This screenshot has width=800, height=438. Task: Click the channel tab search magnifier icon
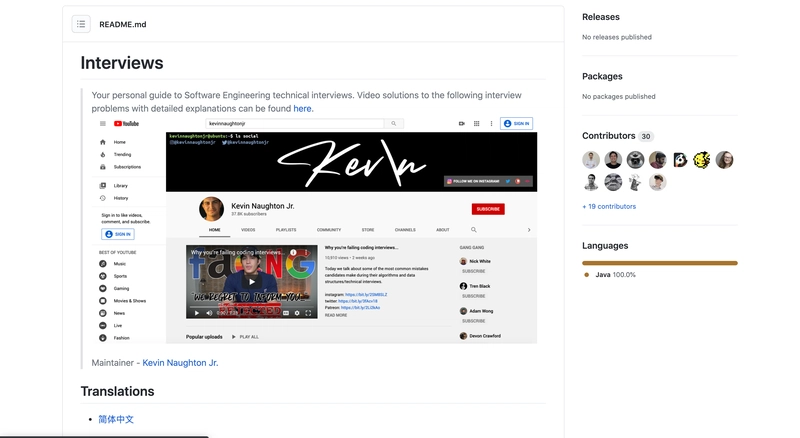pos(473,230)
